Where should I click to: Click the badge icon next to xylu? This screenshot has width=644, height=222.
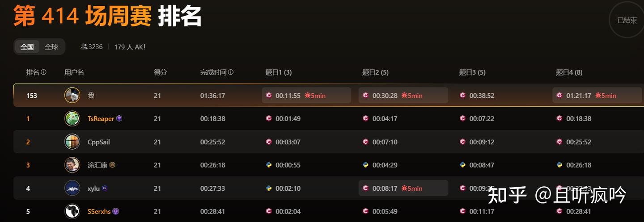coord(105,188)
